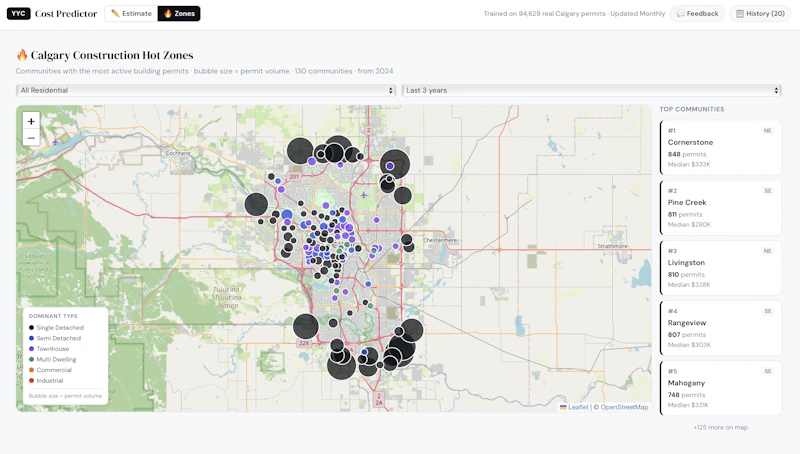Viewport: 800px width, 454px height.
Task: Click the 2A highway shield on map
Action: (x=379, y=399)
